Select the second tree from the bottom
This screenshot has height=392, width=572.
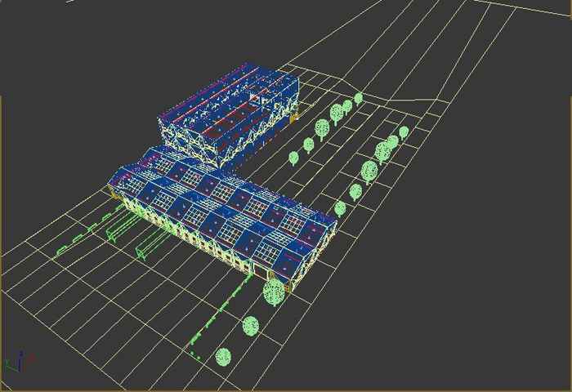251,326
